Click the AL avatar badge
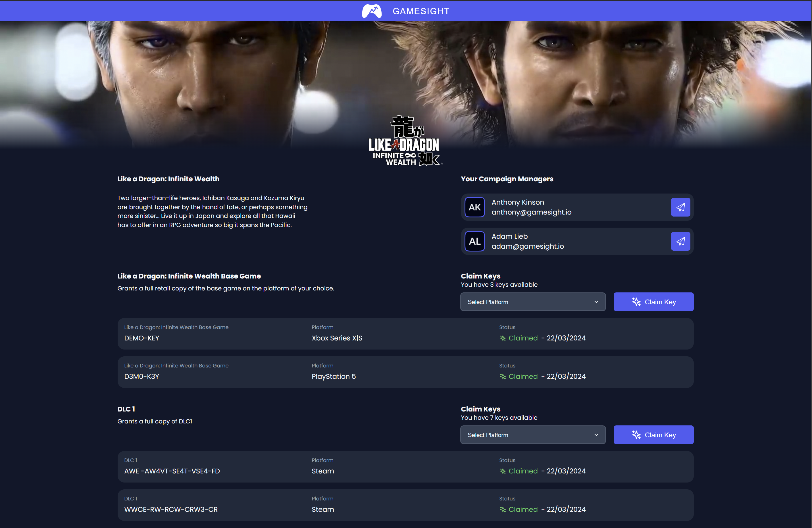812x528 pixels. point(474,241)
